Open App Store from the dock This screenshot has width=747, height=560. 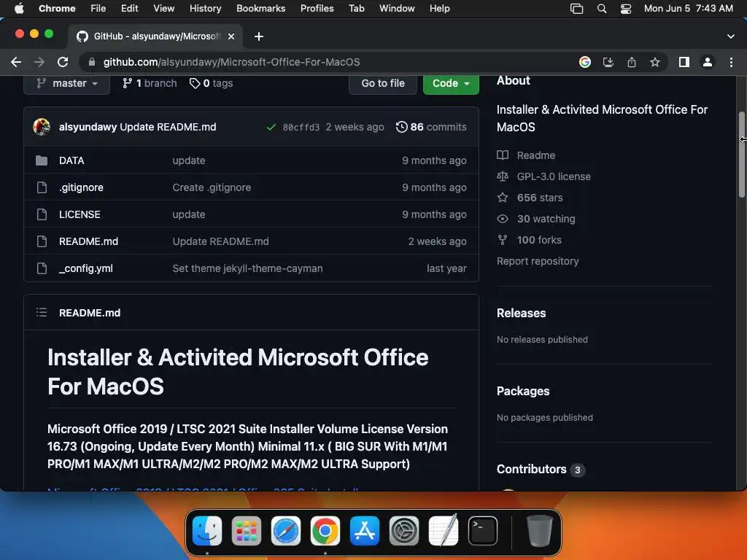point(365,531)
